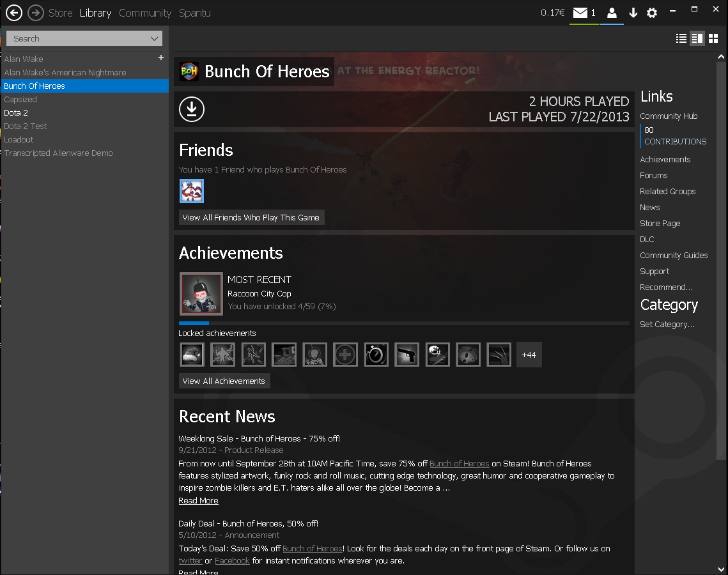The image size is (728, 575).
Task: Open the Achievements link in Links
Action: point(665,159)
